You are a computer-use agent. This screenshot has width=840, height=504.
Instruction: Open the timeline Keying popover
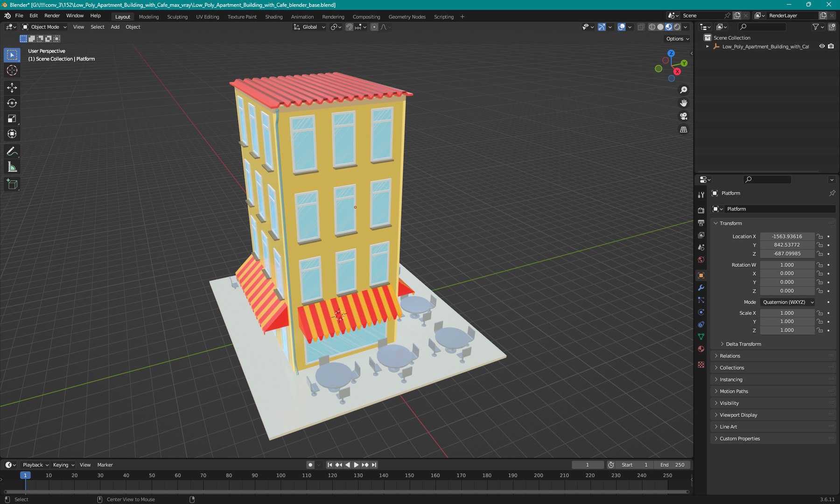click(x=63, y=465)
